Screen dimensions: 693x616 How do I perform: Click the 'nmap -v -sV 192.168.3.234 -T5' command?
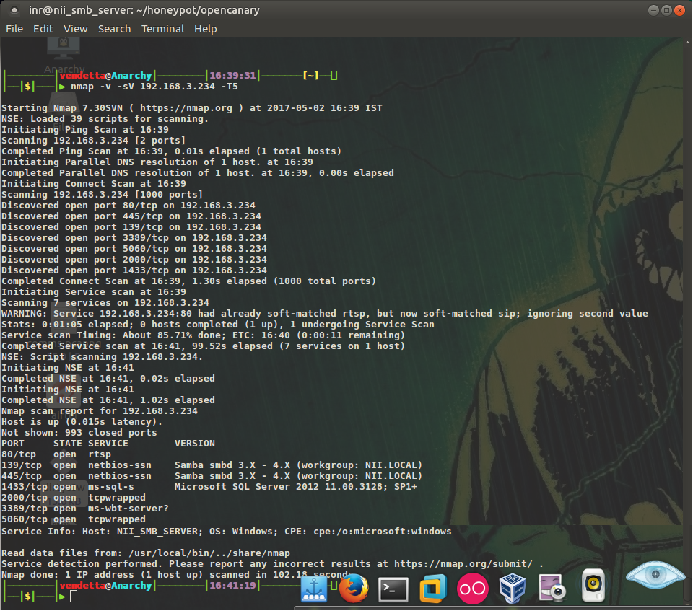154,87
